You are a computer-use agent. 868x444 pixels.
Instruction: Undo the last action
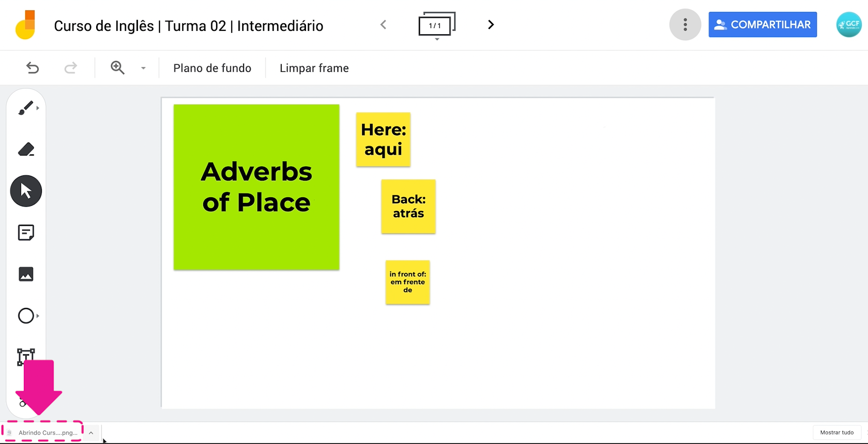32,68
